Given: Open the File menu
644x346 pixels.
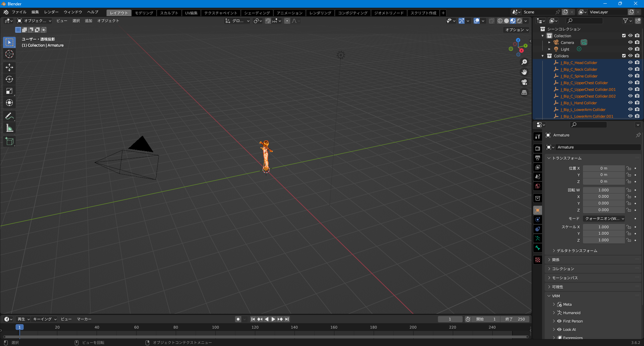Looking at the screenshot, I should coord(19,12).
